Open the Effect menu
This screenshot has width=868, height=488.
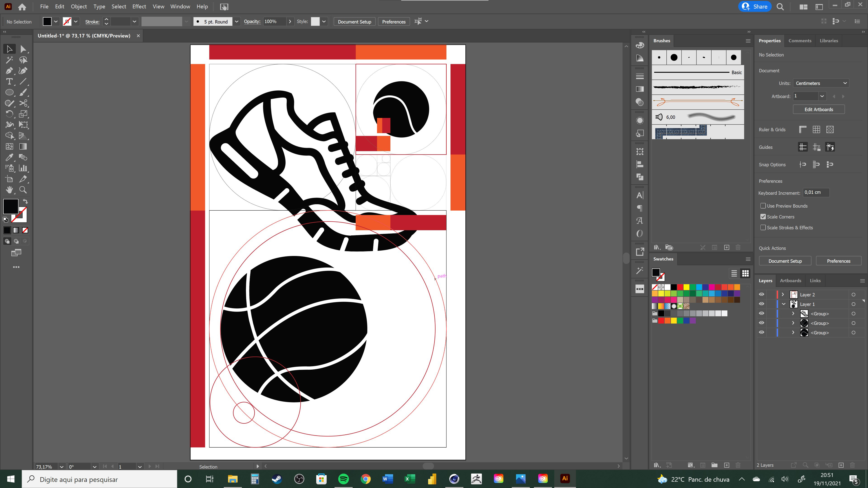click(x=139, y=6)
